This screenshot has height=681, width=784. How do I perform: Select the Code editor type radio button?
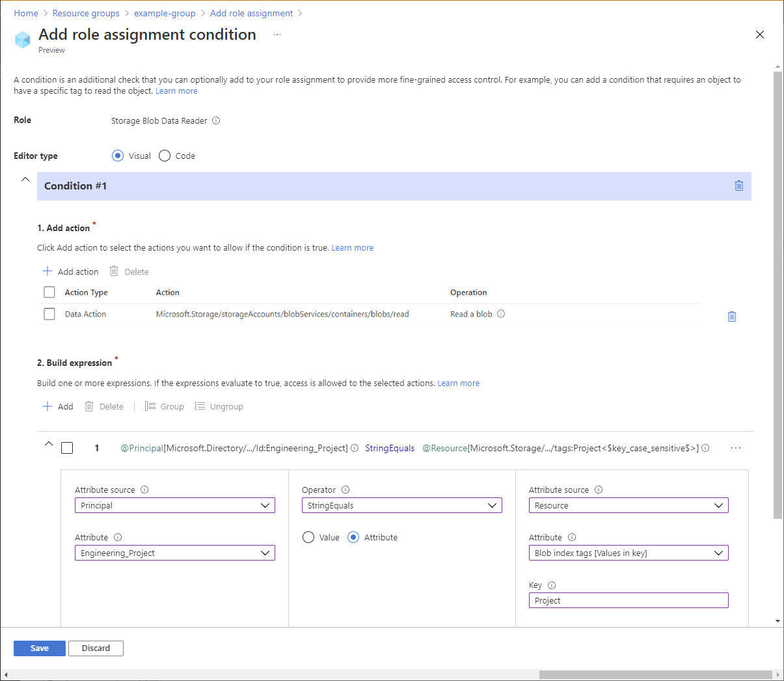(163, 156)
